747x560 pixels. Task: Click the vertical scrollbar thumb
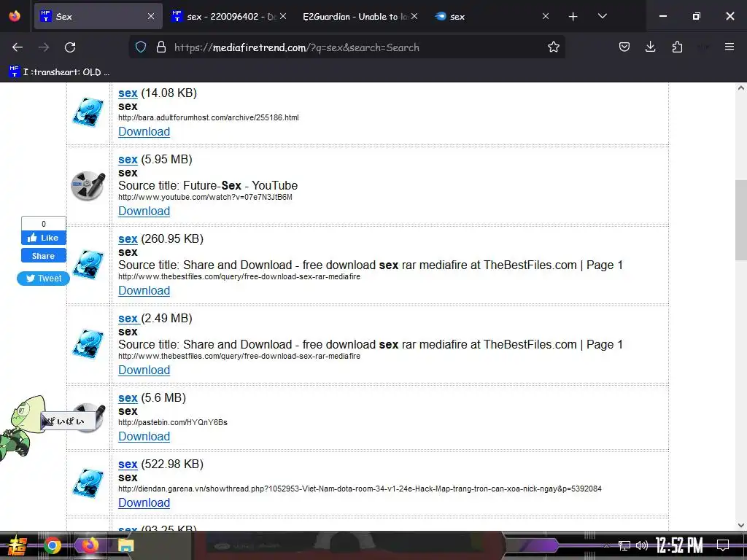[741, 220]
